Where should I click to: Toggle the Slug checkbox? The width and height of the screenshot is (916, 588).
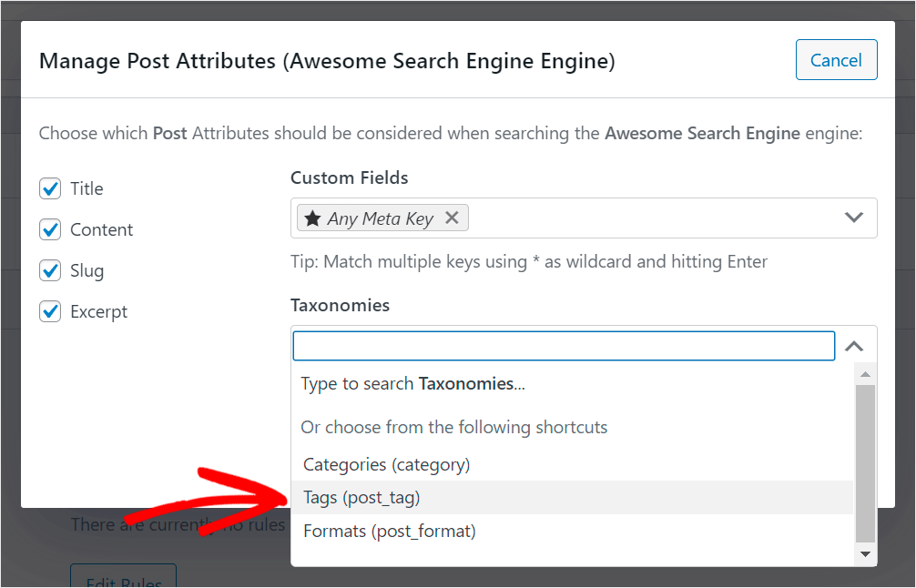coord(50,270)
